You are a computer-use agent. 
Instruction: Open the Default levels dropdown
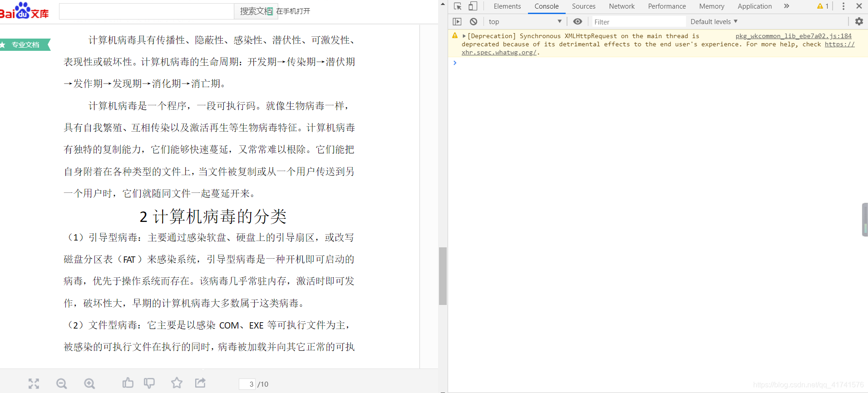[x=714, y=21]
